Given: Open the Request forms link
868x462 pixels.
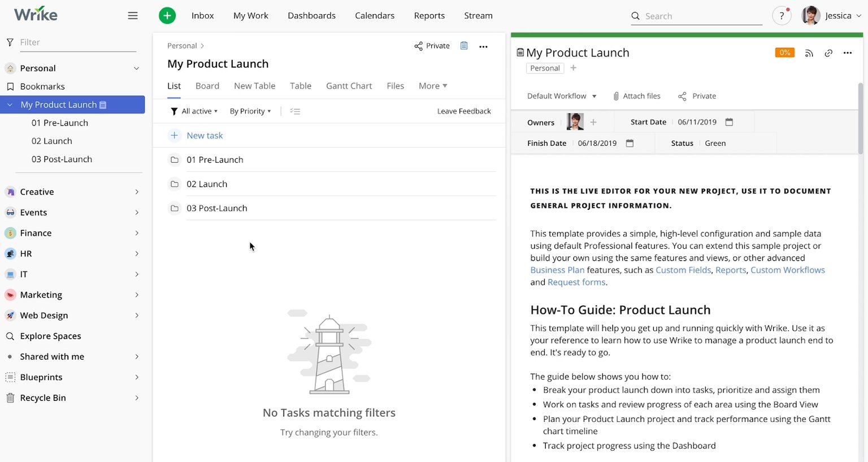Looking at the screenshot, I should (576, 282).
